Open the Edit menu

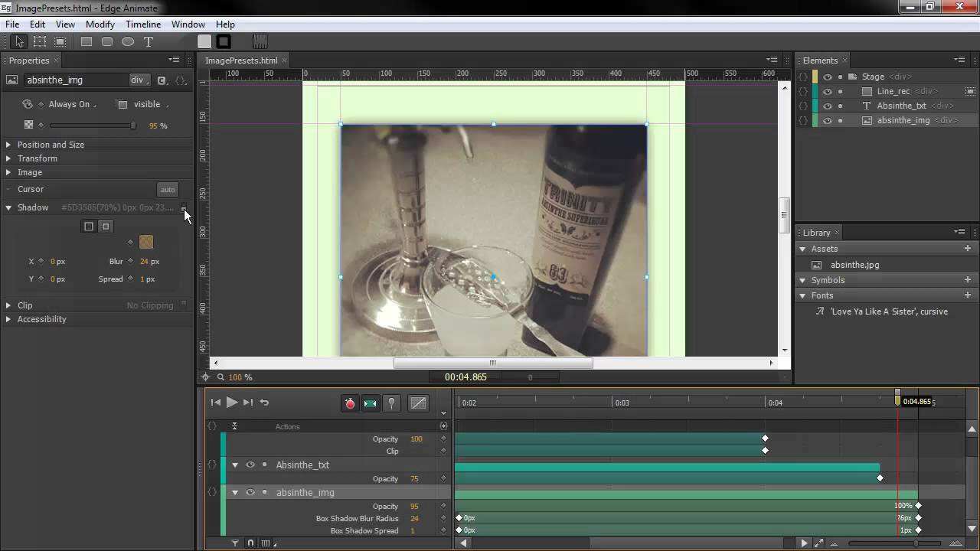coord(38,24)
